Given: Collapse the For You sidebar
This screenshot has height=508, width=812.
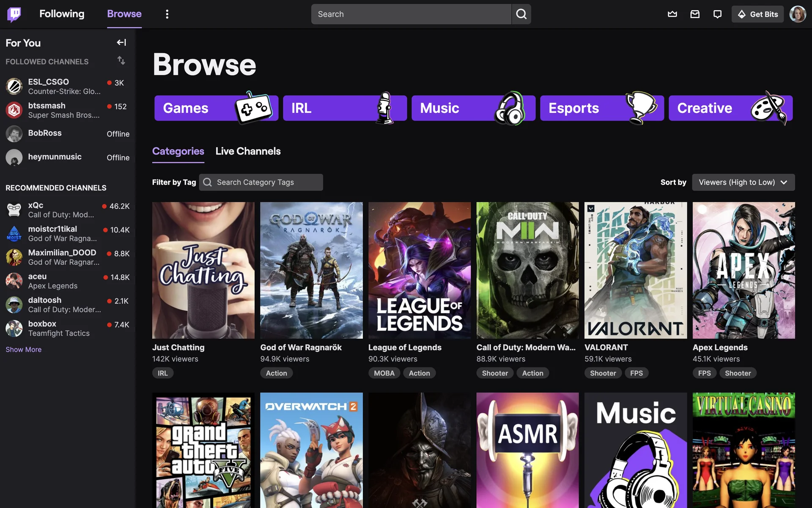Looking at the screenshot, I should click(121, 42).
